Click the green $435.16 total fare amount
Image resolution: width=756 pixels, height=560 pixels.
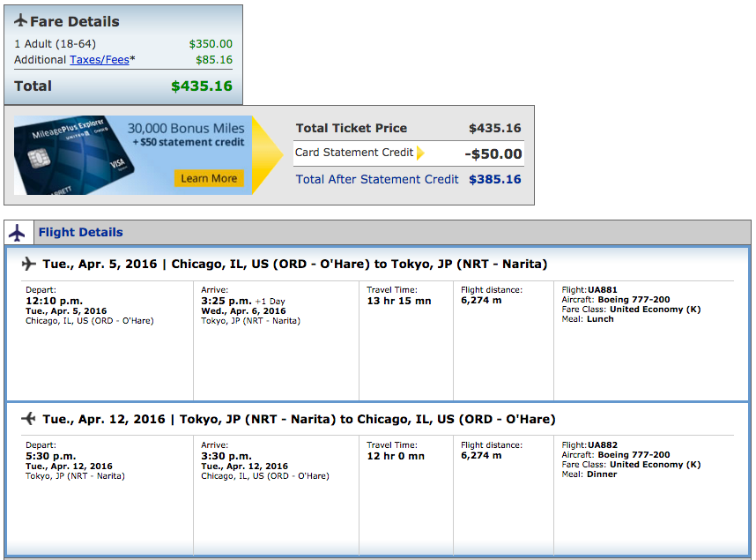pos(202,86)
